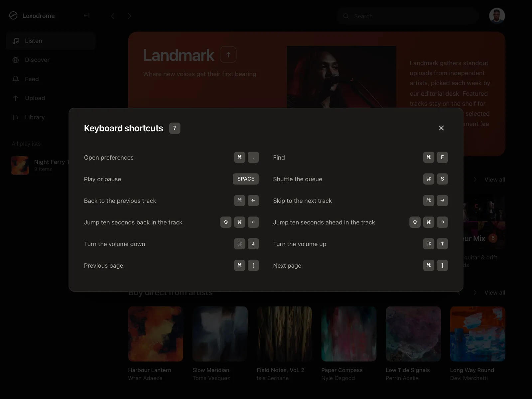Open artist Devi Marchetti's page
532x399 pixels.
pos(469,378)
